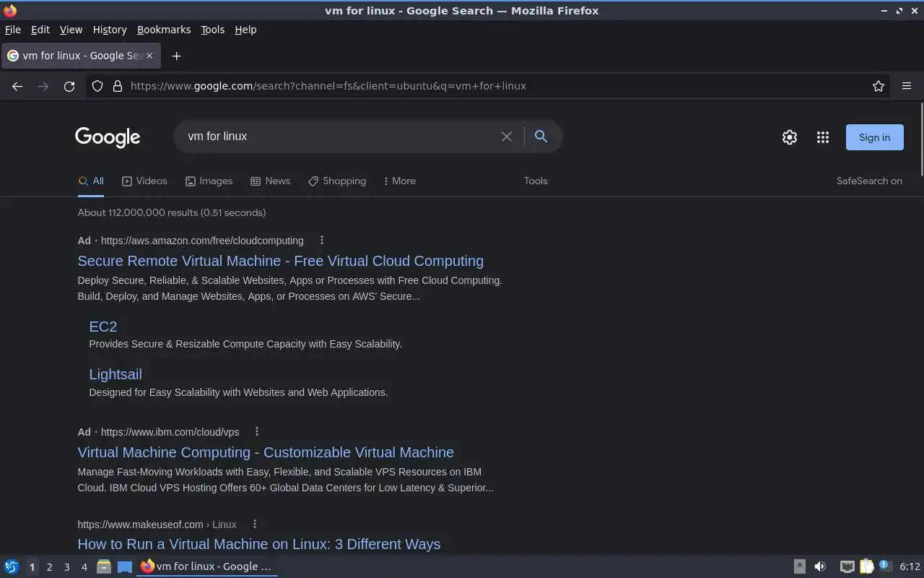This screenshot has width=924, height=578.
Task: Open options dots for IBM ad
Action: (x=257, y=431)
